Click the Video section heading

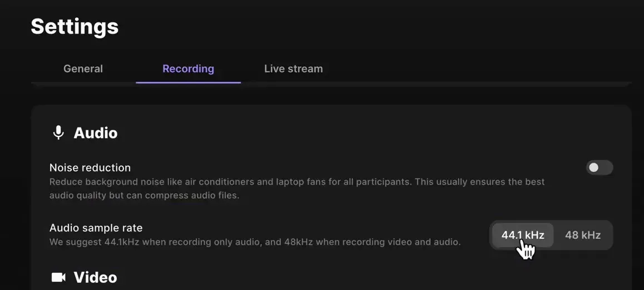pos(95,277)
